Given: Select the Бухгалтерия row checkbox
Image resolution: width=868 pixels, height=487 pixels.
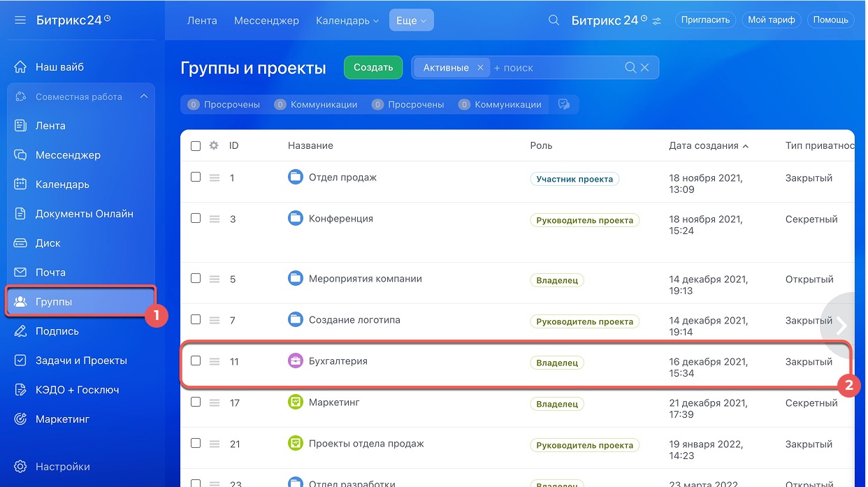Looking at the screenshot, I should coord(196,361).
